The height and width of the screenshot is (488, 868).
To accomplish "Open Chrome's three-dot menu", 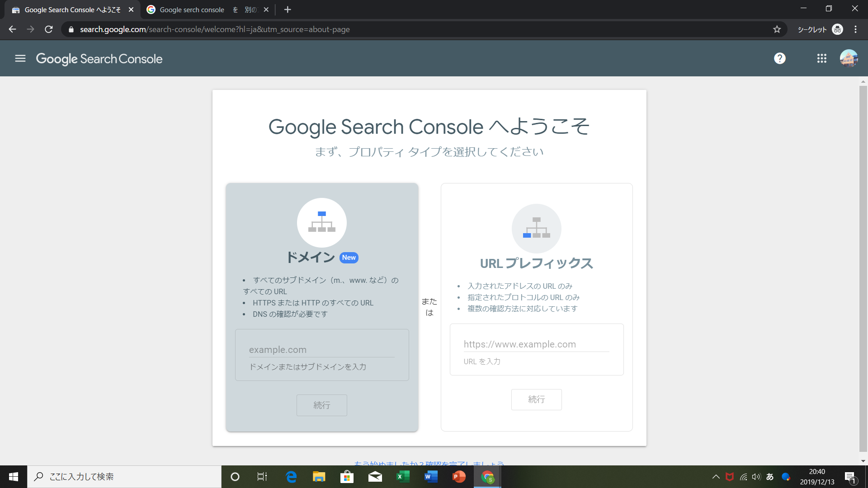I will point(855,29).
